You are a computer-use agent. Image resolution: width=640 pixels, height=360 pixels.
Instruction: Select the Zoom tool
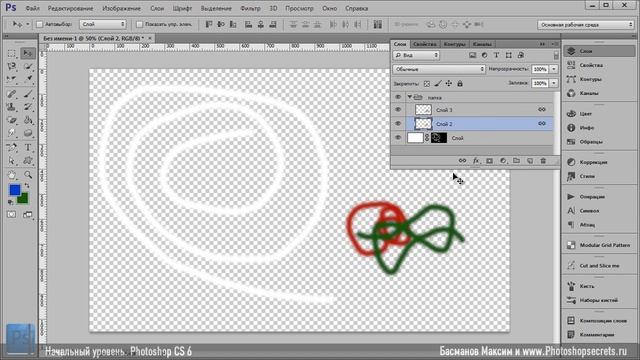pos(28,175)
